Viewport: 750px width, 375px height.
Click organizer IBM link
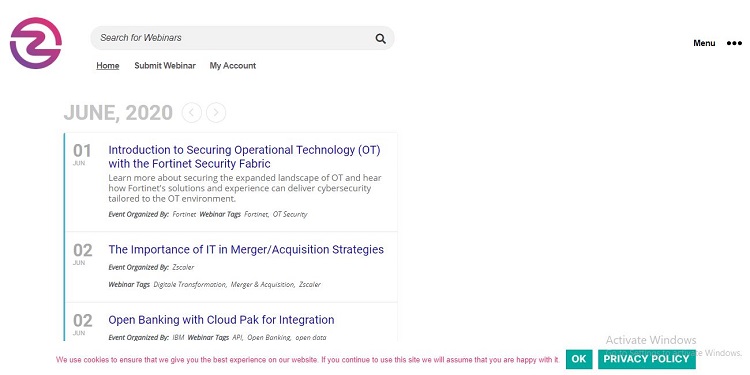coord(178,338)
